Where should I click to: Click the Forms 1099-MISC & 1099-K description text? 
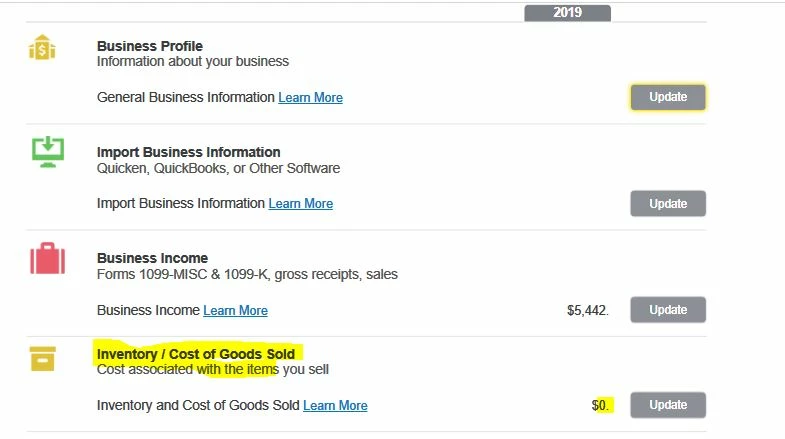click(247, 274)
